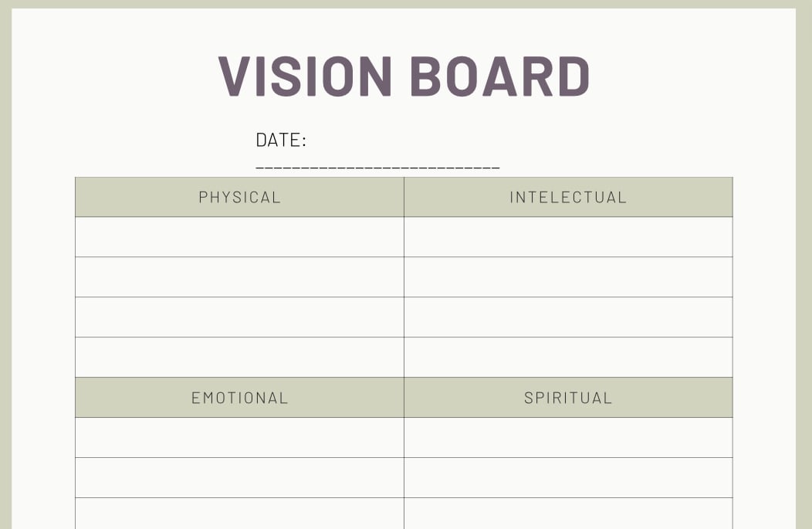Select the PHYSICAL header cell
Image resolution: width=812 pixels, height=529 pixels.
(239, 197)
